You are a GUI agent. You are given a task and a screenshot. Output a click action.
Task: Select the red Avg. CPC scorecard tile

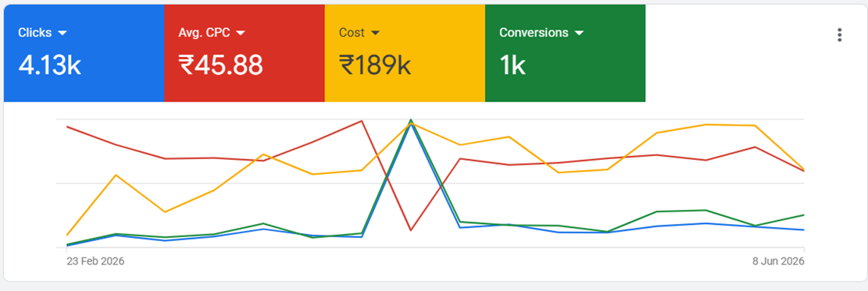click(x=245, y=53)
